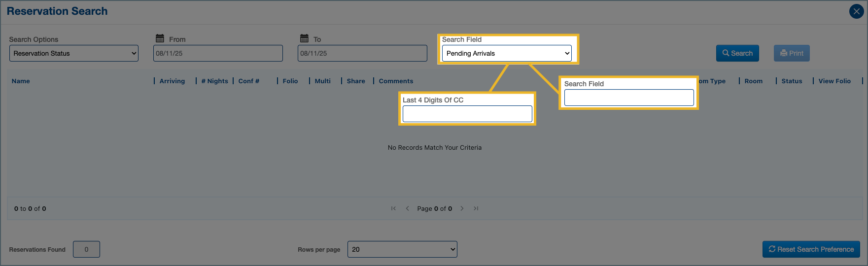Go to the previous results page
Viewport: 868px width, 266px height.
pyautogui.click(x=407, y=208)
